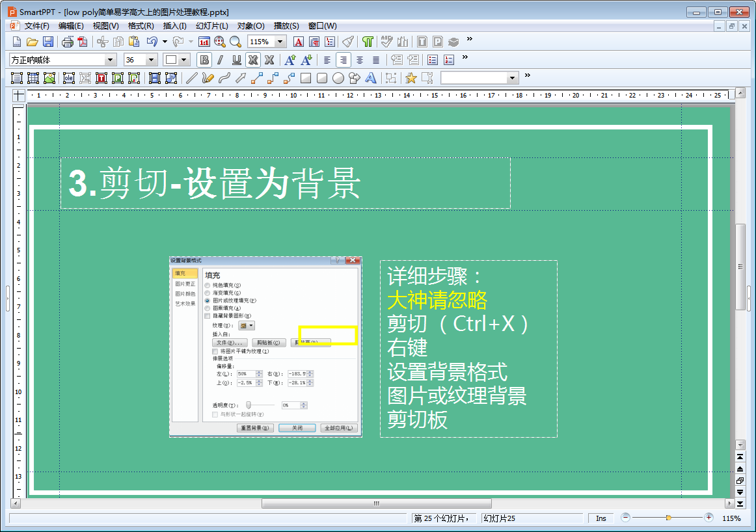
Task: Expand the undo history arrow
Action: (165, 42)
